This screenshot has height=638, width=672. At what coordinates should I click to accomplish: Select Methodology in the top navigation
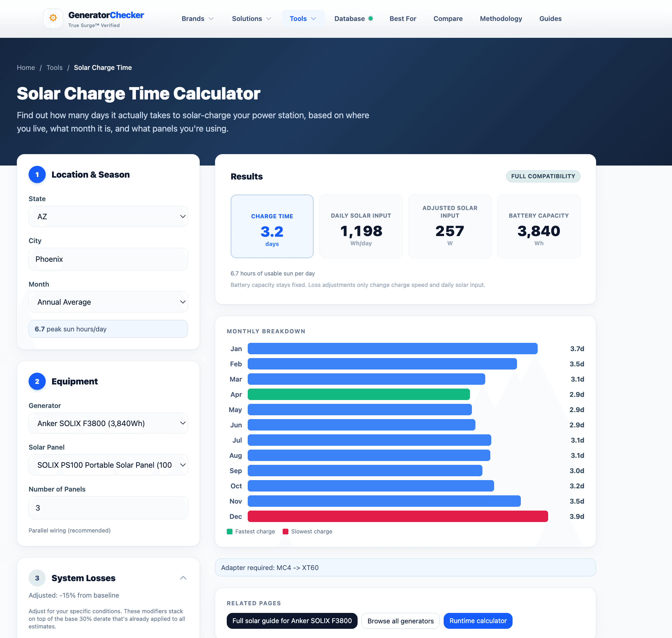coord(501,18)
